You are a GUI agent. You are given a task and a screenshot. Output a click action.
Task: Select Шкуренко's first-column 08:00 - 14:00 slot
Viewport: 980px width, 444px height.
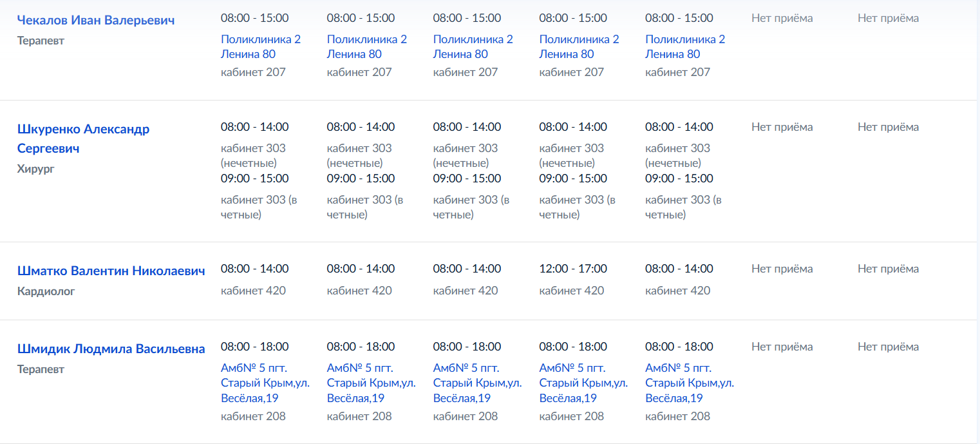tap(255, 127)
